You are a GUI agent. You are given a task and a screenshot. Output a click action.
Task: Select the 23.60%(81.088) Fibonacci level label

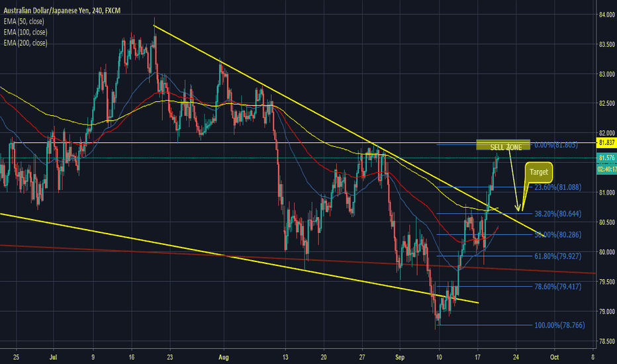pos(557,187)
